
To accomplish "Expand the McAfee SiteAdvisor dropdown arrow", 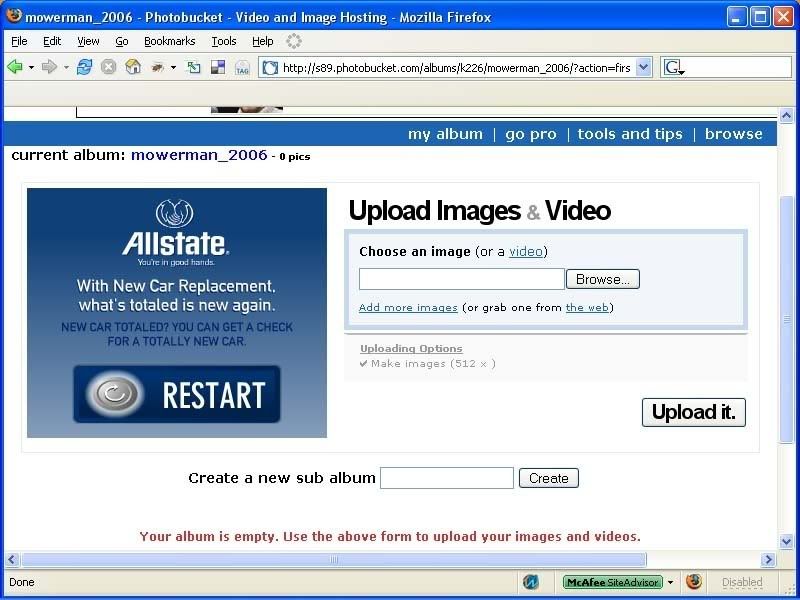I will 670,582.
